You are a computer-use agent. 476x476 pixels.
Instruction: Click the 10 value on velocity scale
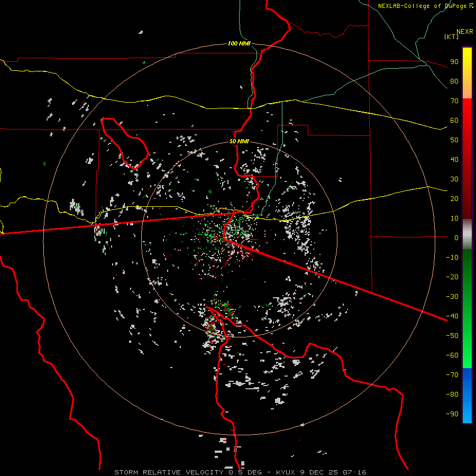454,218
